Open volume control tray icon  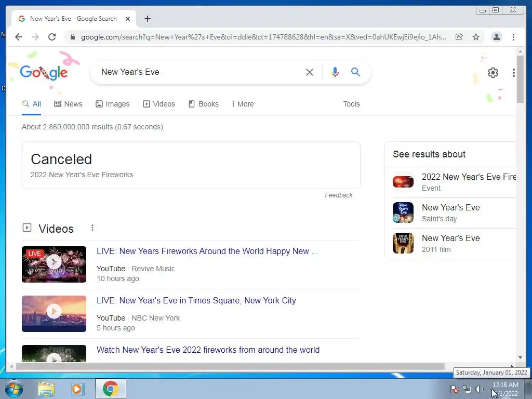tap(479, 389)
